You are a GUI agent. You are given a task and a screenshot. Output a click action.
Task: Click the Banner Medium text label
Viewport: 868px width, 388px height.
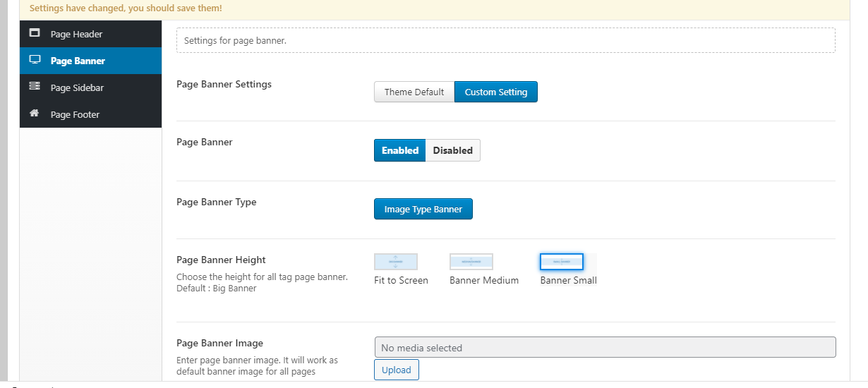[484, 280]
